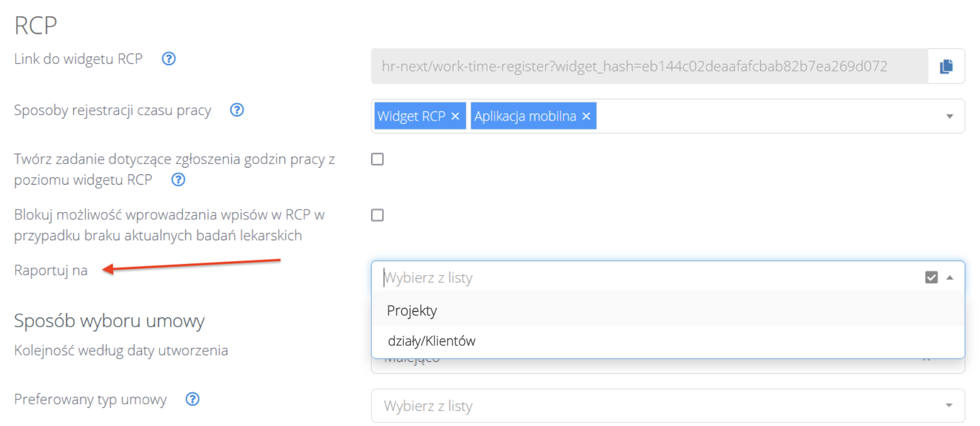
Task: Collapse the Raportuj na list arrow
Action: tap(949, 278)
